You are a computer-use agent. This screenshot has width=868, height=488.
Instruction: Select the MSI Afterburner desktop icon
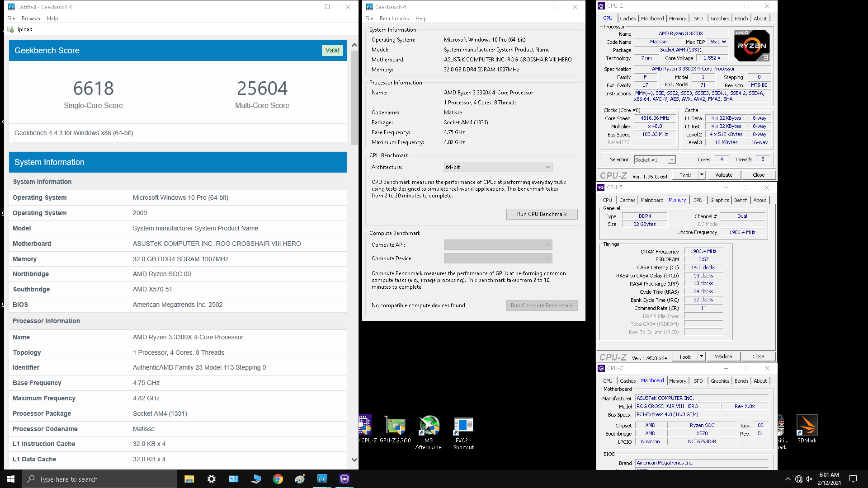429,432
